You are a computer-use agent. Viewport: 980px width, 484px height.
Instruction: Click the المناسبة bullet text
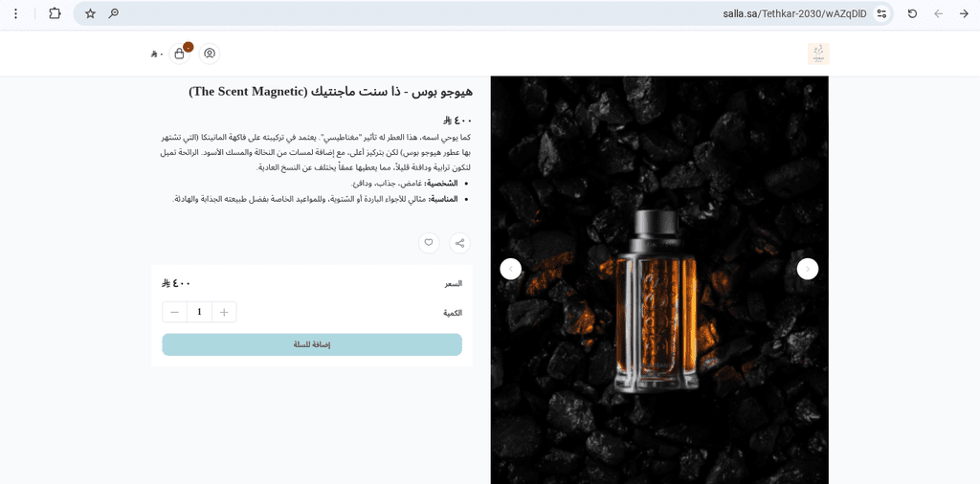pos(315,199)
